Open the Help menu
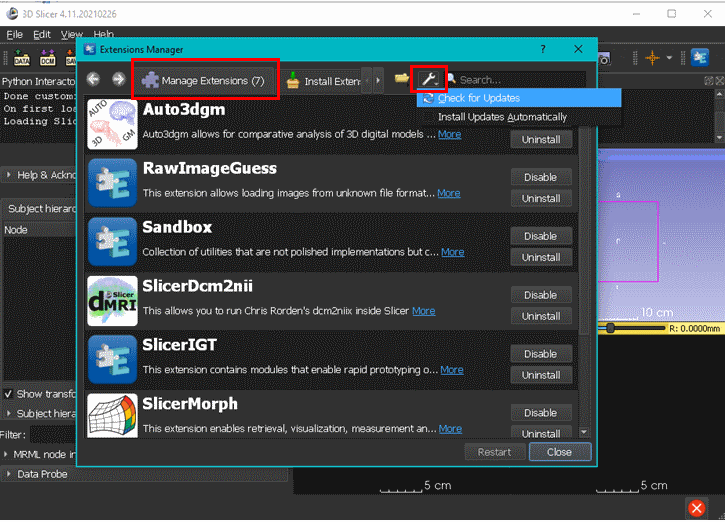 (x=104, y=34)
